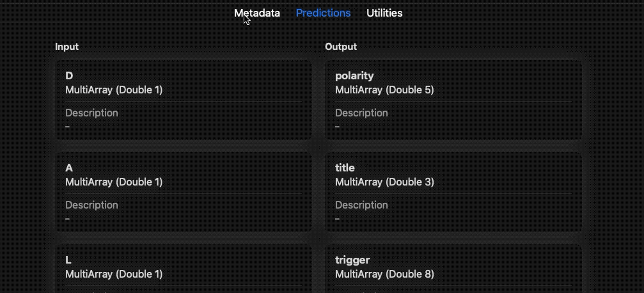Screen dimensions: 644x293
Task: Click the empty description dash under polarity
Action: coord(337,127)
